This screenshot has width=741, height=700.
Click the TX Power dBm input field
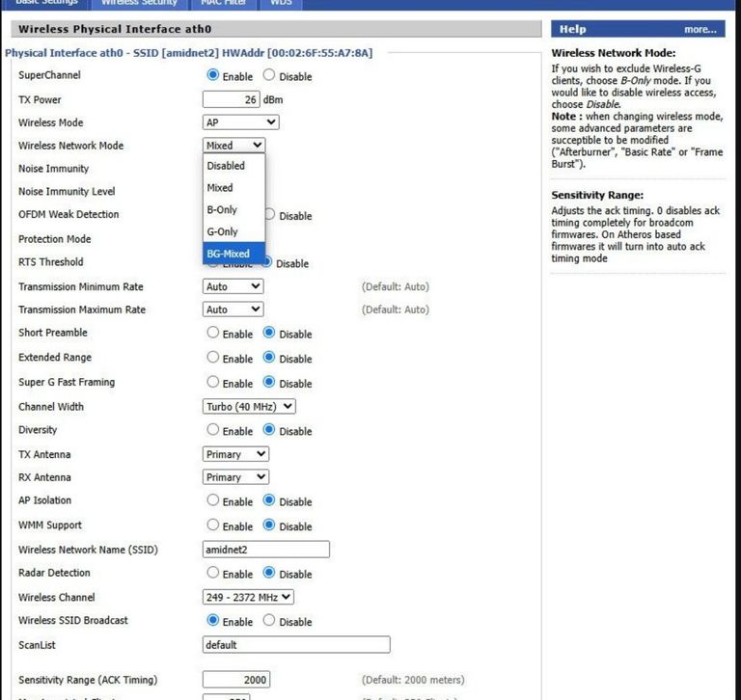(x=232, y=99)
